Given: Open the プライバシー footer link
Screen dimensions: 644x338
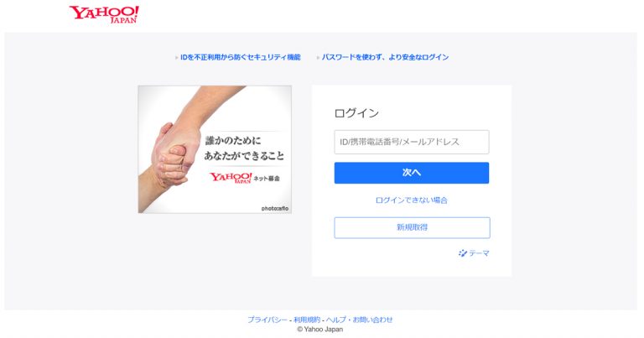Looking at the screenshot, I should coord(267,320).
